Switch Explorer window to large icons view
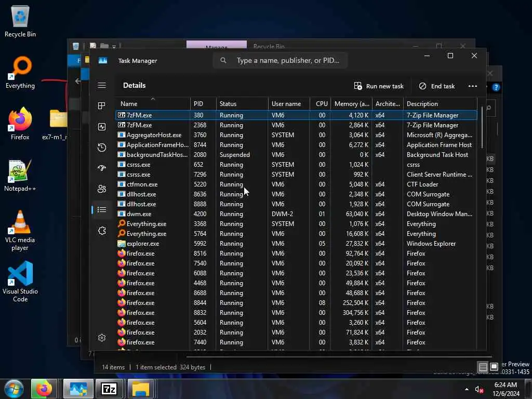 pos(494,366)
